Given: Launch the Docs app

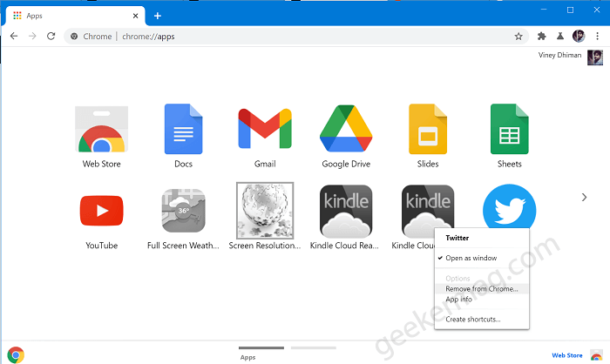Looking at the screenshot, I should point(183,129).
